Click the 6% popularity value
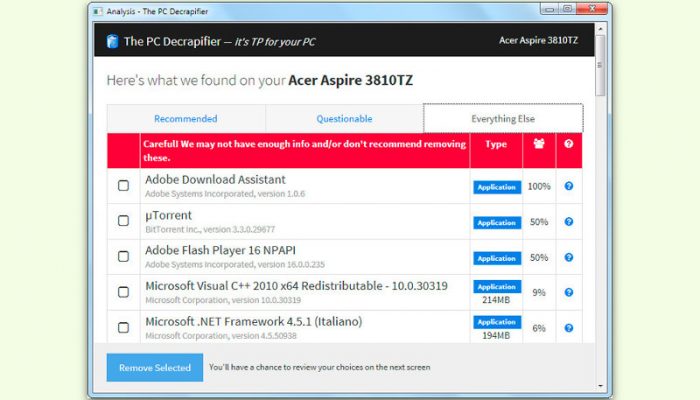 coord(539,329)
